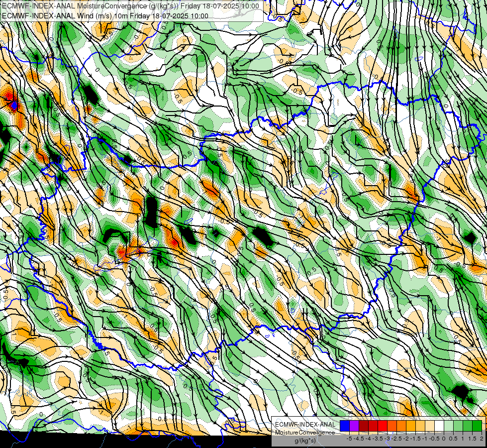Click the Wind 10m title line
Image resolution: width=487 pixels, height=448 pixels.
[x=105, y=16]
